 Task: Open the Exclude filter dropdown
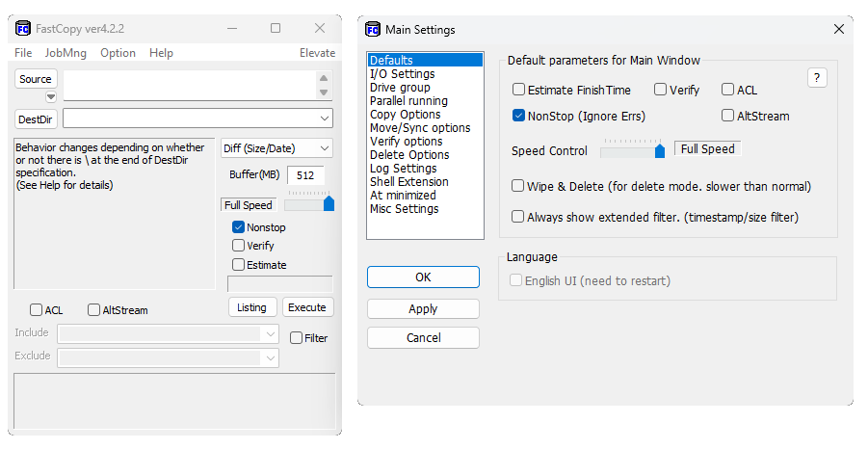pyautogui.click(x=271, y=357)
